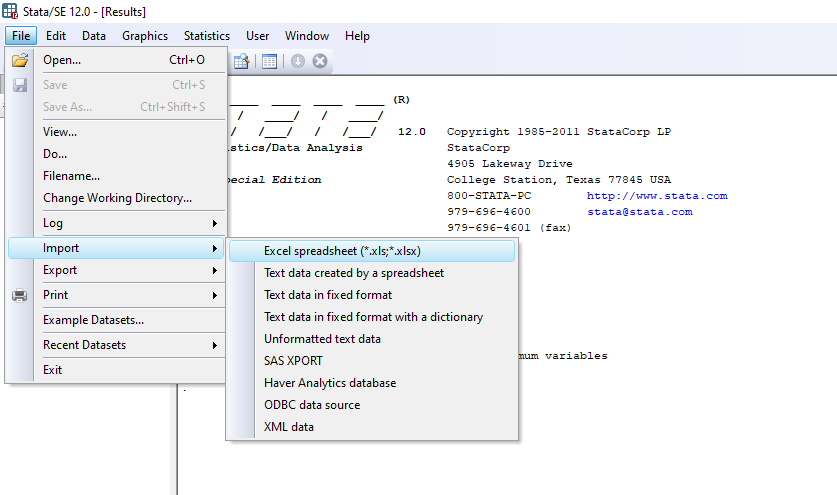Open the Help menu

(x=357, y=36)
